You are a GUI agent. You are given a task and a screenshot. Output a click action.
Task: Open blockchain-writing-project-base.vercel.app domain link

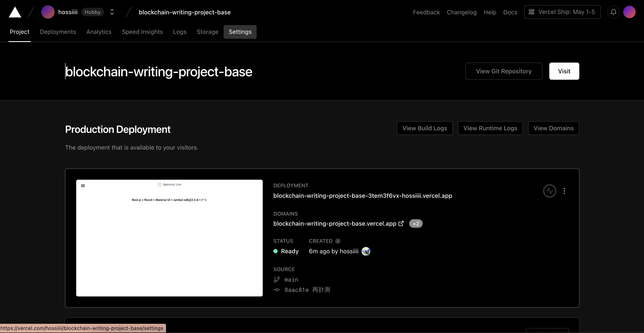coord(334,223)
